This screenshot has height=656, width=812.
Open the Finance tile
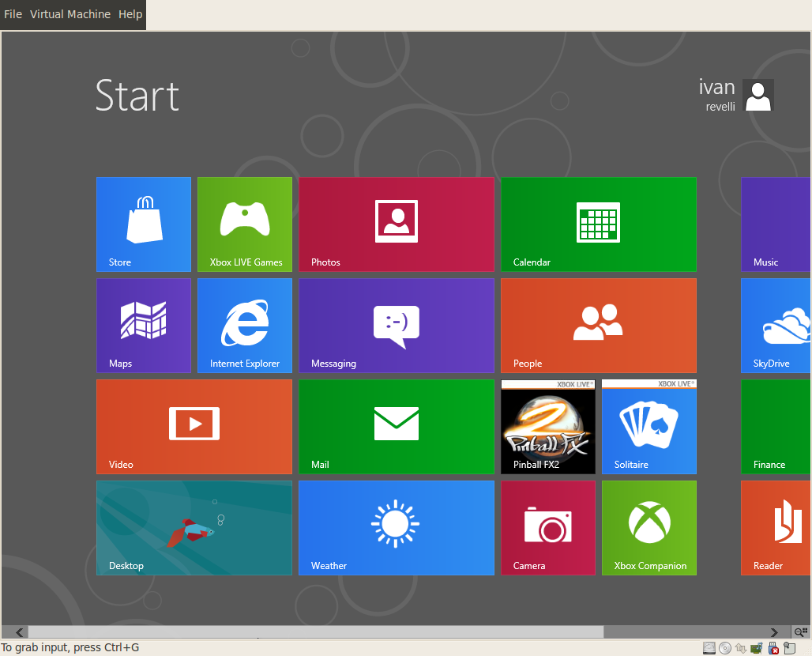776,427
